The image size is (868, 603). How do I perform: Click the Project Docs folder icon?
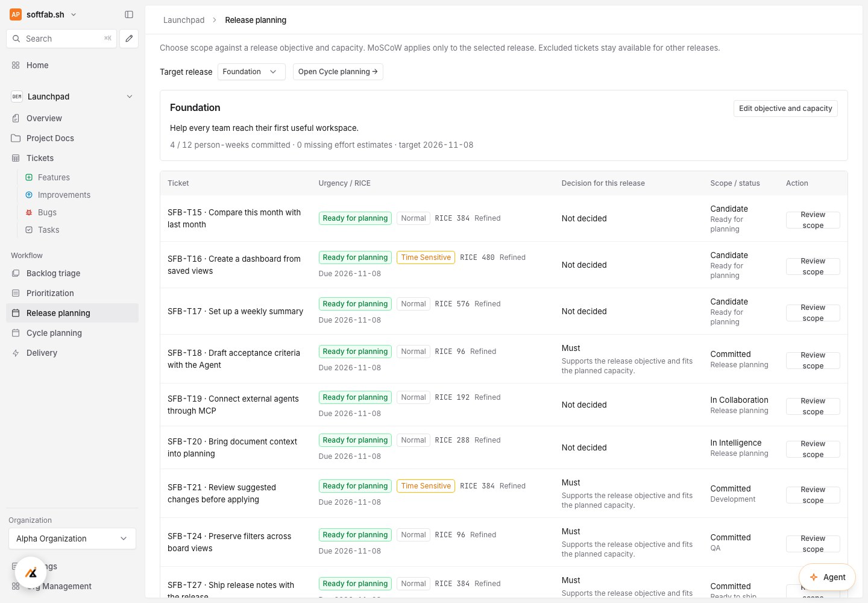[16, 138]
